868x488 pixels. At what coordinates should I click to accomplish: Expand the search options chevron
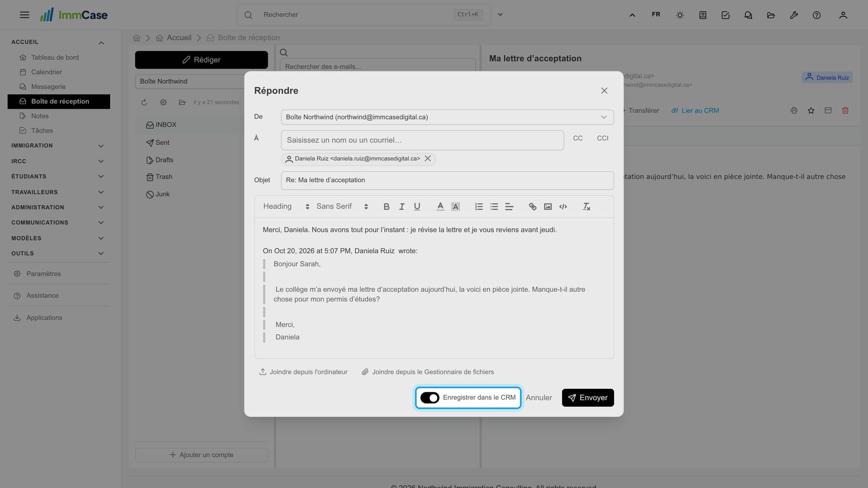tap(500, 15)
